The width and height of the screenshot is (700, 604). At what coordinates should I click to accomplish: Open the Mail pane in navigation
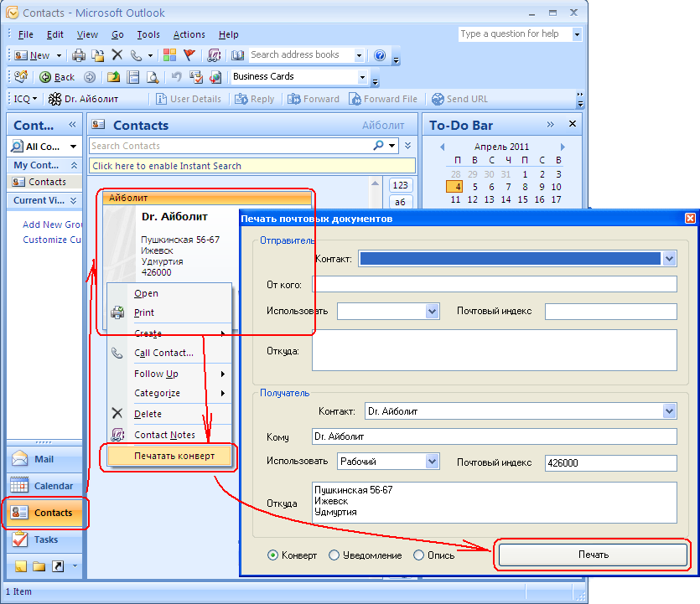(x=44, y=459)
